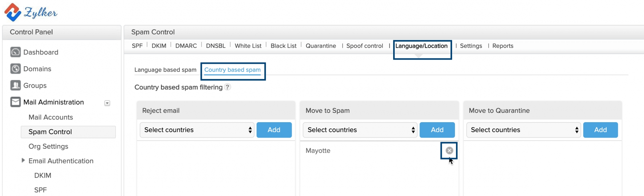The width and height of the screenshot is (644, 196).
Task: Click the Domains globe icon
Action: coord(15,69)
